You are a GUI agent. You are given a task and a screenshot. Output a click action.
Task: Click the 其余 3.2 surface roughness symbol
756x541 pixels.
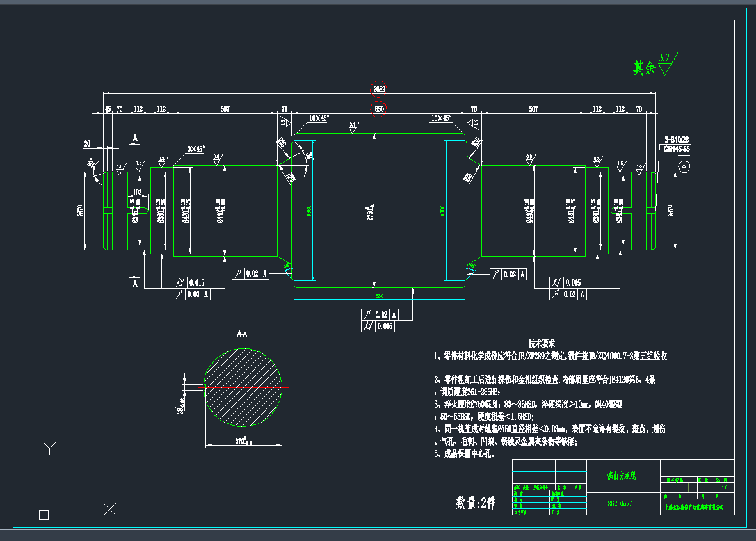click(x=654, y=66)
